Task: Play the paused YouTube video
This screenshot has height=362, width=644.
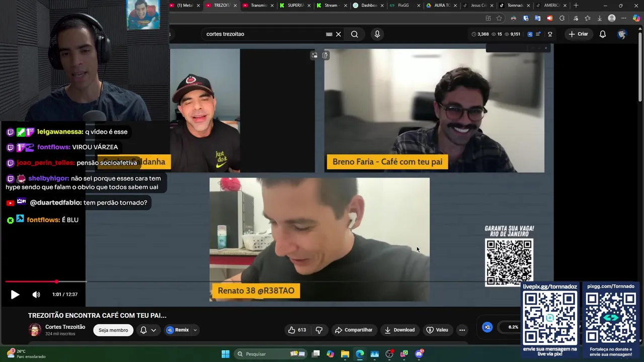Action: tap(15, 295)
